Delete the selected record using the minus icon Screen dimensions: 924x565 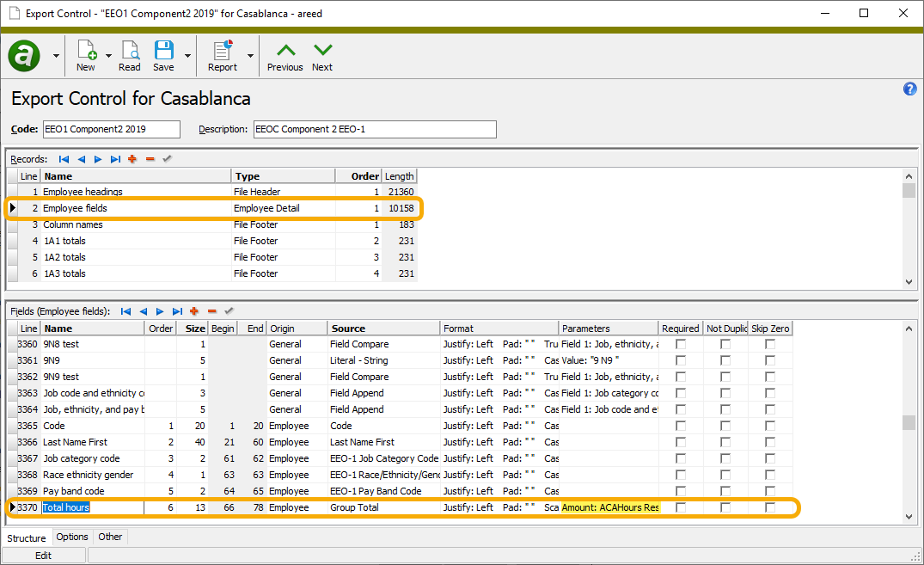[150, 158]
